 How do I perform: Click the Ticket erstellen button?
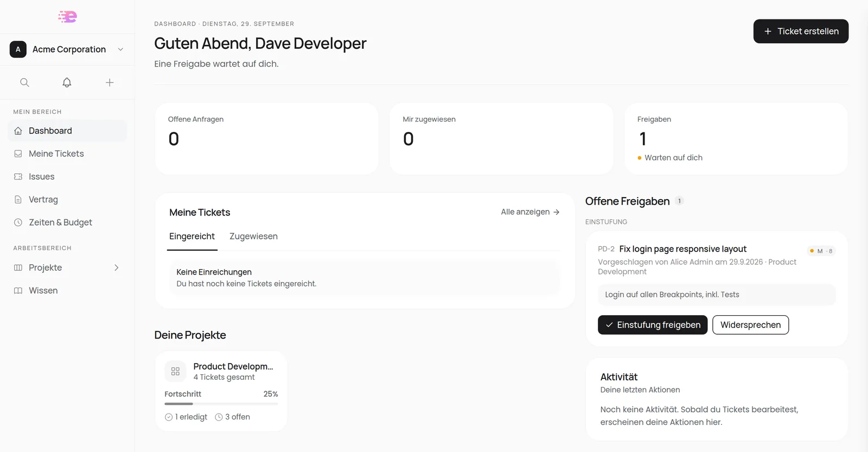(x=801, y=31)
